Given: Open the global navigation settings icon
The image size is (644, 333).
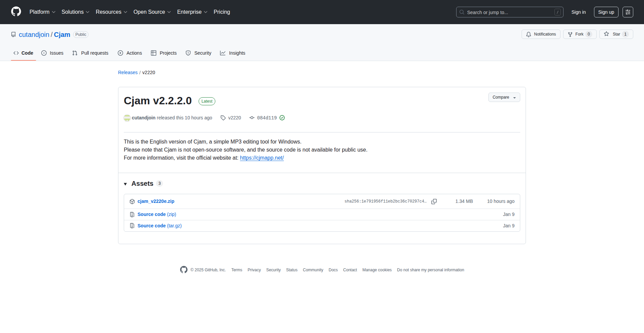Looking at the screenshot, I should coord(628,12).
